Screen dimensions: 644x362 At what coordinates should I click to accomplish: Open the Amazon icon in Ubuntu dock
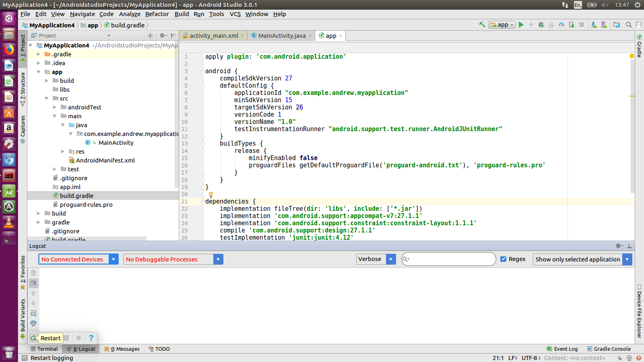click(9, 128)
